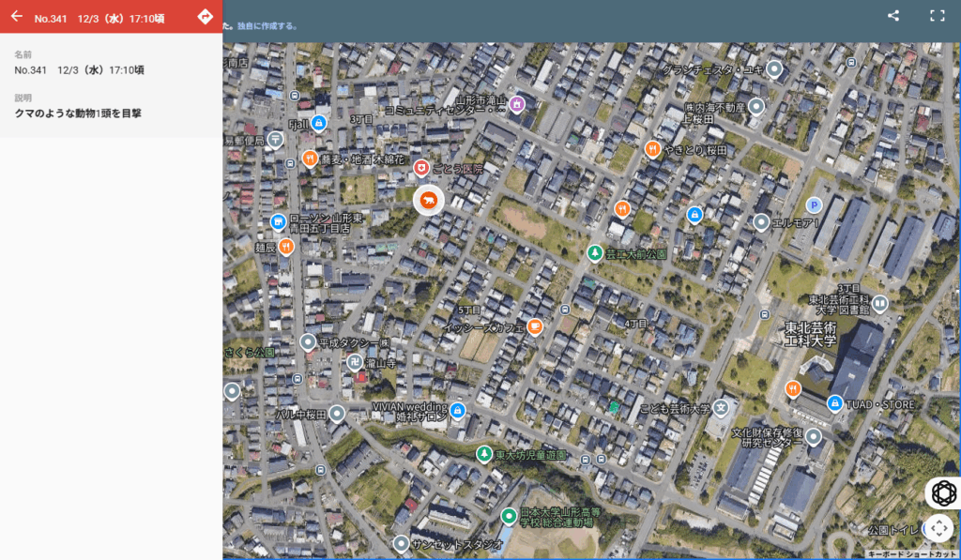Click the やきとり桜田 restaurant marker
Viewport: 961px width, 560px height.
(653, 149)
